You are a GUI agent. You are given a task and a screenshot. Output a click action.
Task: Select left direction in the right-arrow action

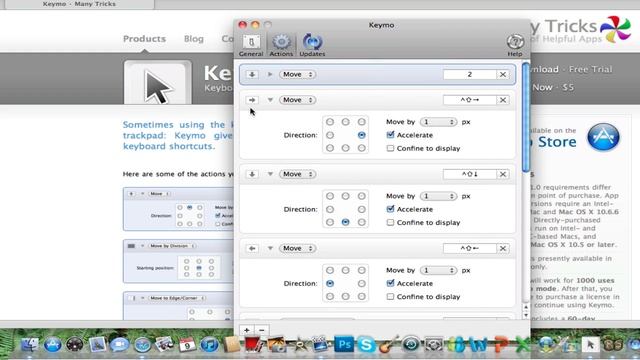point(330,135)
